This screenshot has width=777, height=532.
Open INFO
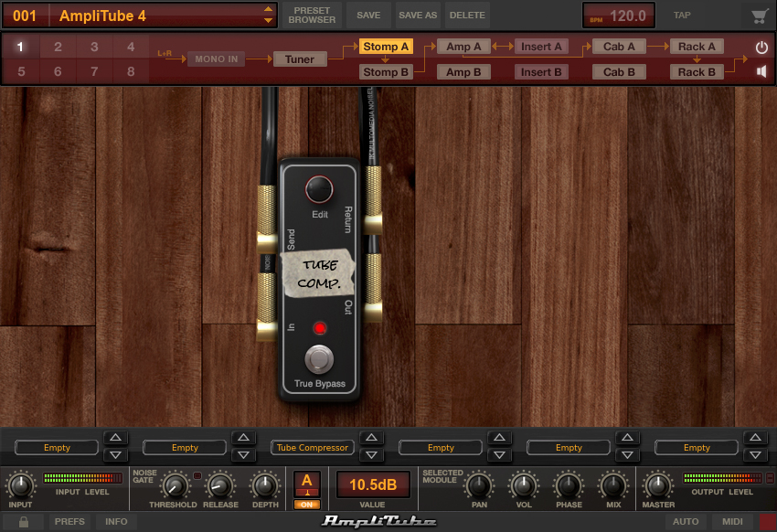click(x=116, y=522)
